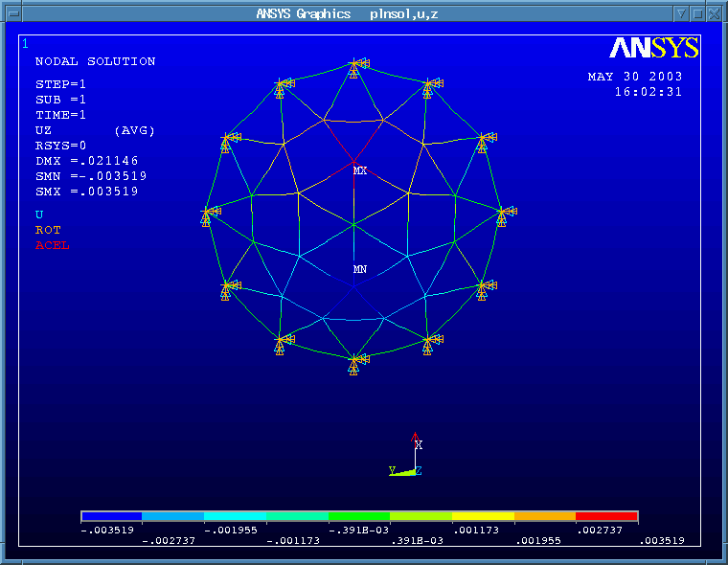
Task: Click the cyan 'U' symbol label
Action: (39, 215)
